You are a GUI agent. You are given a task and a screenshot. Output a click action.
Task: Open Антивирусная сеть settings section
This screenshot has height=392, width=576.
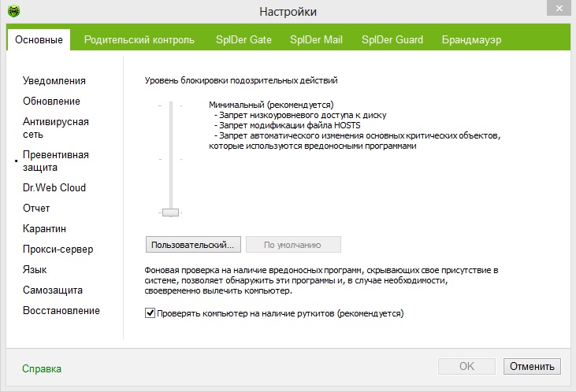pyautogui.click(x=56, y=128)
